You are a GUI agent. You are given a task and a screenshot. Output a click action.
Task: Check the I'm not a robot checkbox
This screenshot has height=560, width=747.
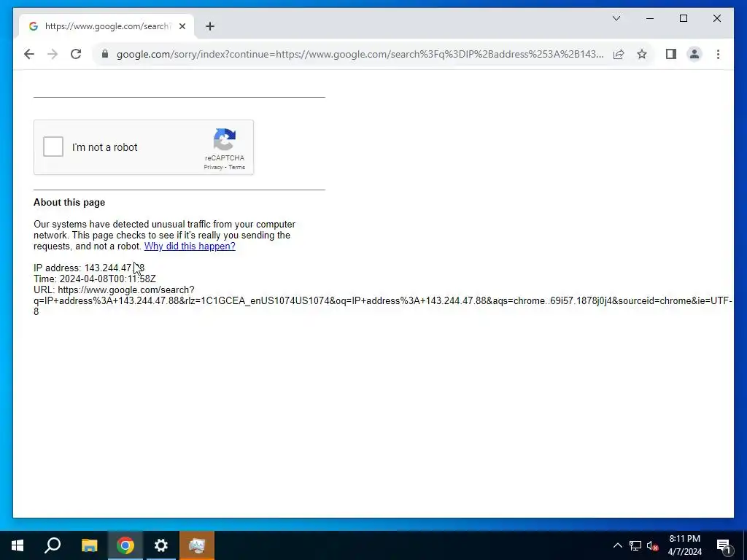point(53,147)
